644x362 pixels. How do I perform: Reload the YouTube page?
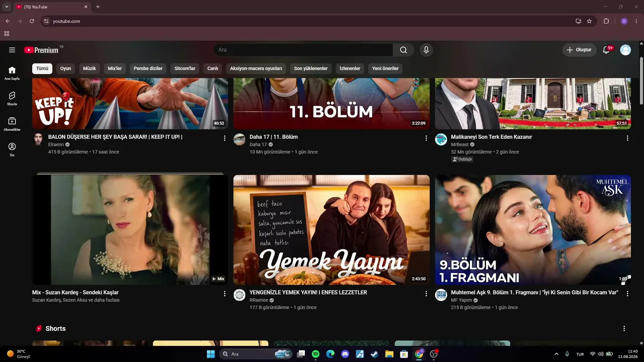pyautogui.click(x=32, y=21)
